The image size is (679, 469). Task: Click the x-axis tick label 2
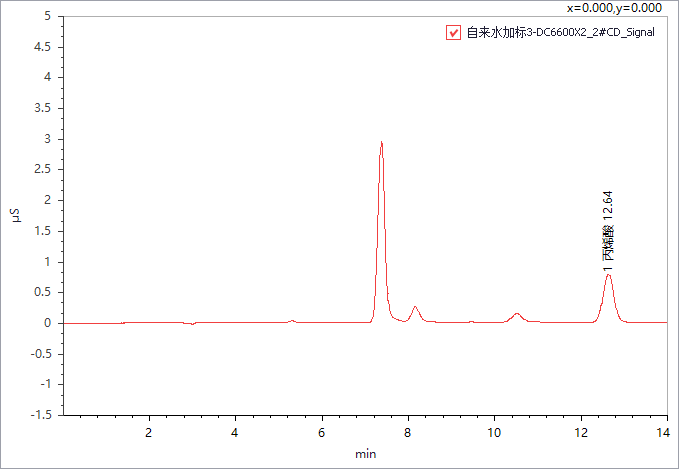click(149, 433)
